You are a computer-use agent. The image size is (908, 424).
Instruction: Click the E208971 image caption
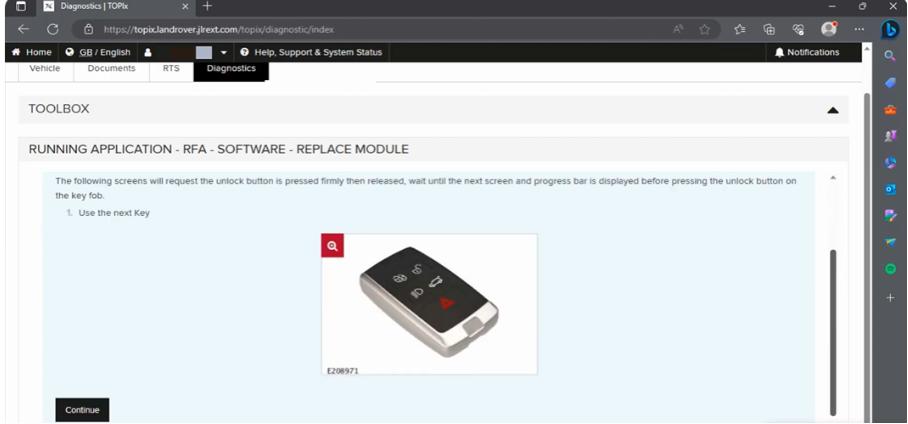pos(343,371)
